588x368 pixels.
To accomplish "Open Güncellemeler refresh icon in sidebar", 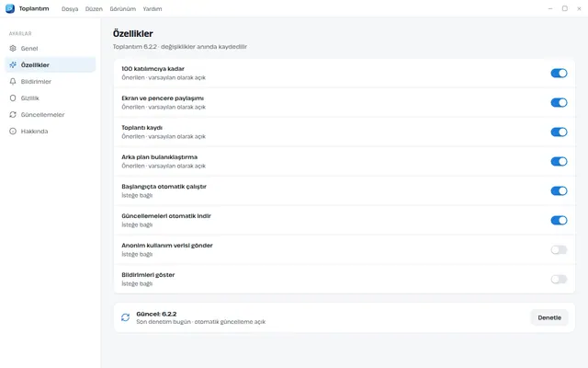I will click(13, 114).
